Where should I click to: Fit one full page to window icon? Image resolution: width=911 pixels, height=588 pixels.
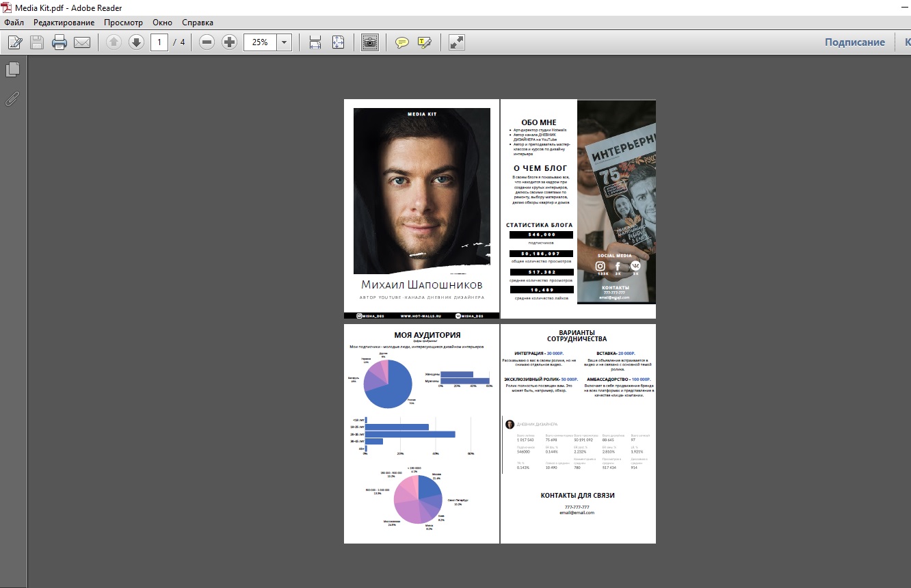click(338, 42)
